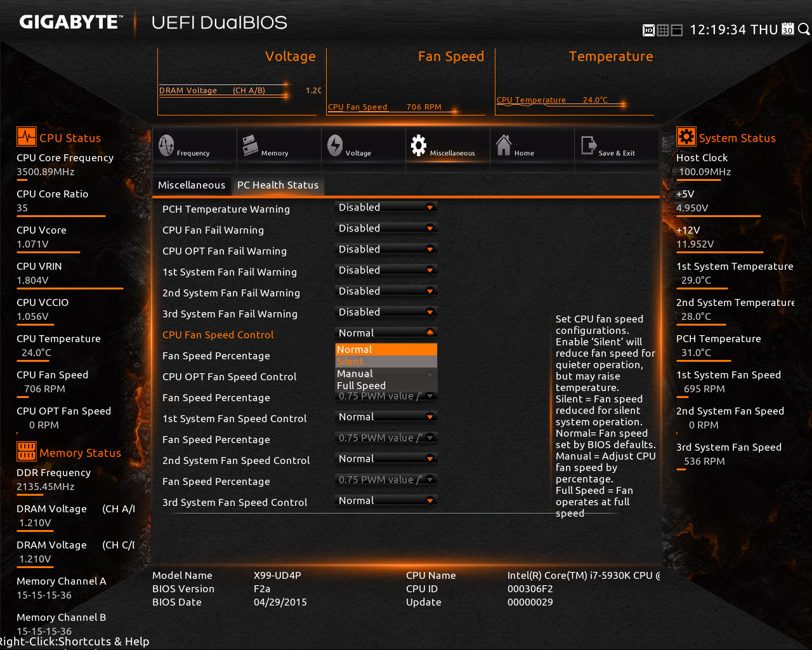The height and width of the screenshot is (650, 812).
Task: Open the Memory settings menu
Action: [278, 145]
